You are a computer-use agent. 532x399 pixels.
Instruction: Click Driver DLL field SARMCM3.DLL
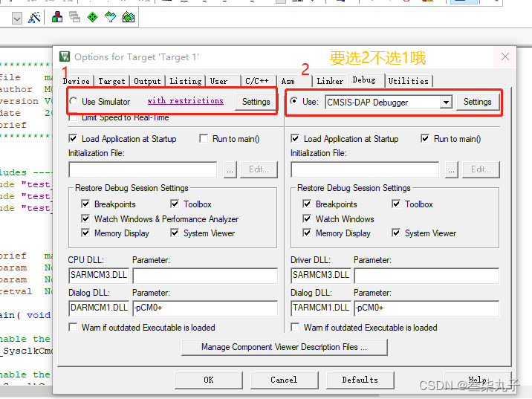click(x=321, y=275)
